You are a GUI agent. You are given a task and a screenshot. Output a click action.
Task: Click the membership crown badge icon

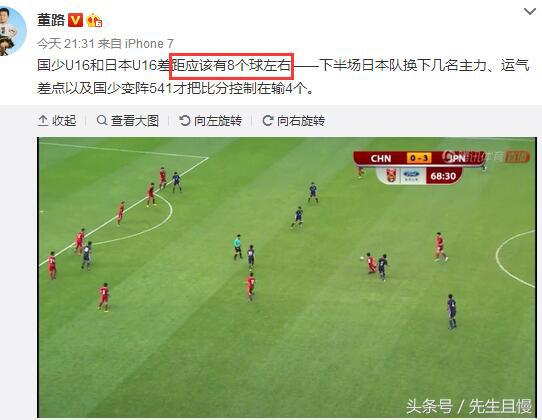[x=94, y=20]
